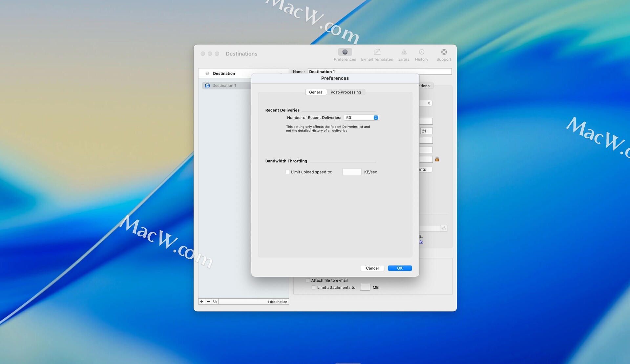
Task: Open the E-mail Templates toolbar icon
Action: click(377, 52)
